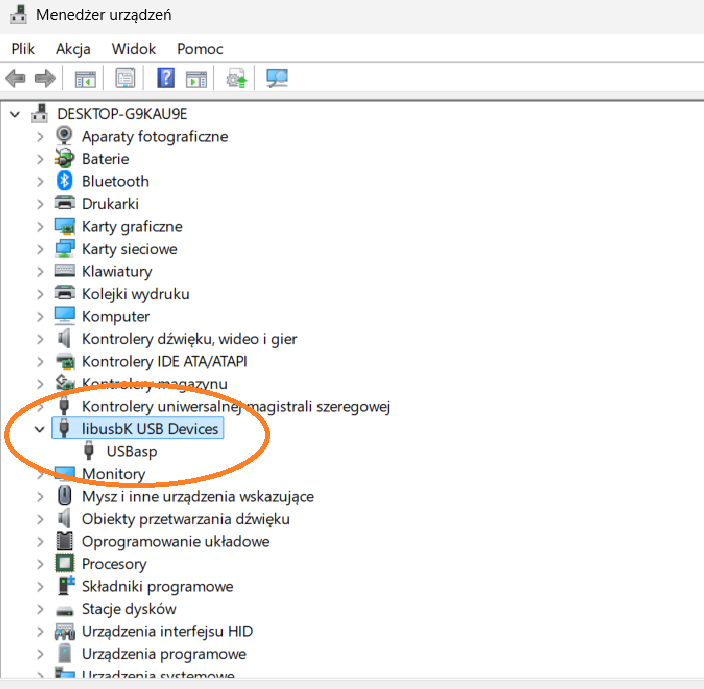704x689 pixels.
Task: Click the Bluetooth category icon
Action: (x=64, y=181)
